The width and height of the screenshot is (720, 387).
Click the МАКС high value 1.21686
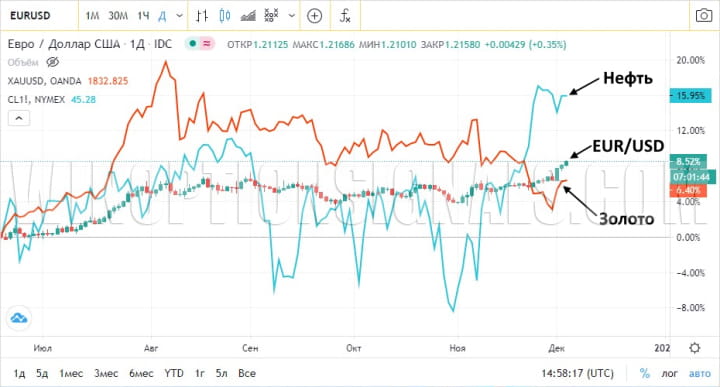click(337, 45)
